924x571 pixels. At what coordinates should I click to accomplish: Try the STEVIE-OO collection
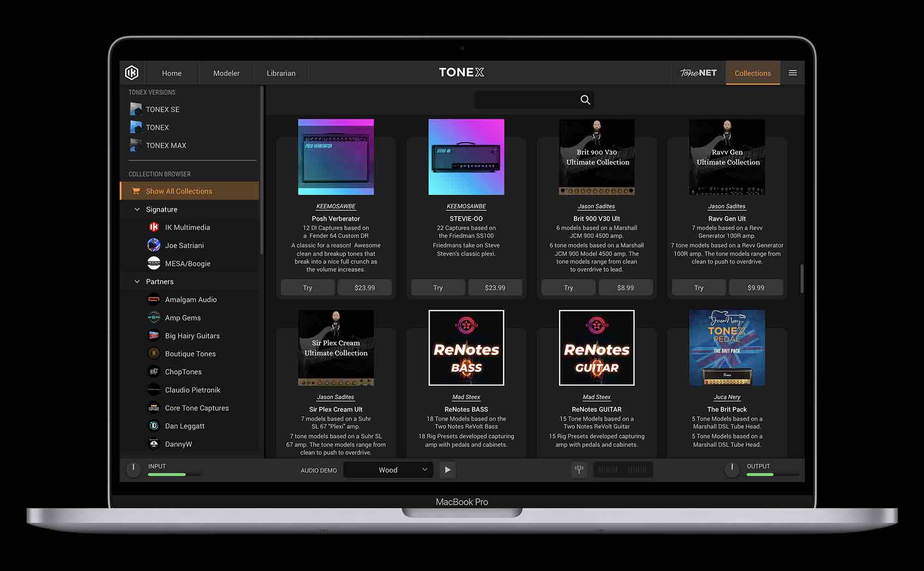(x=438, y=288)
